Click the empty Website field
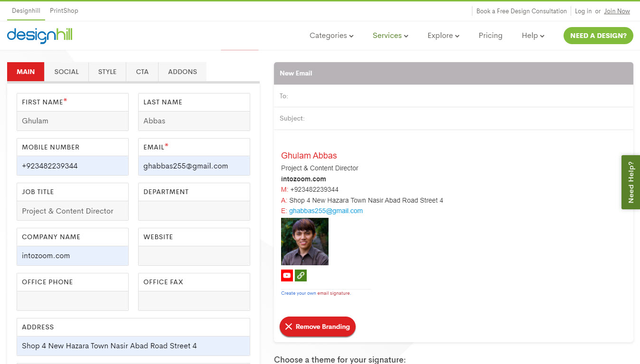This screenshot has width=640, height=364. 194,256
